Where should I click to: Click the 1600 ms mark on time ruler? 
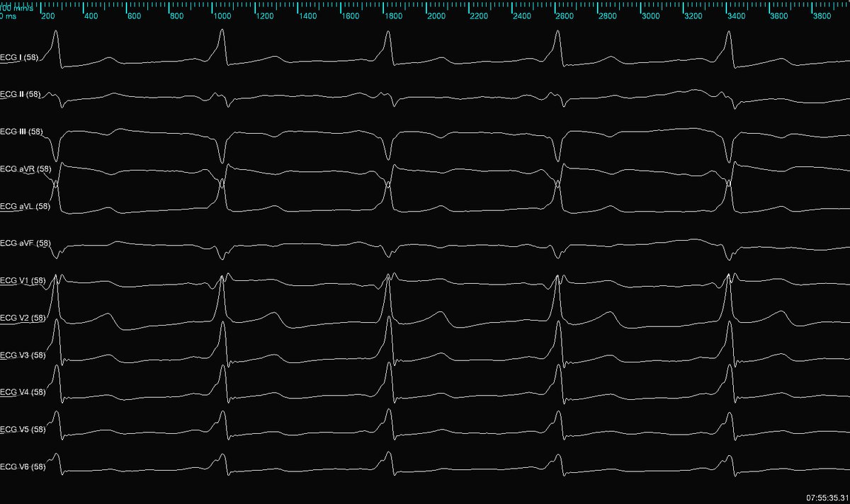click(x=351, y=16)
